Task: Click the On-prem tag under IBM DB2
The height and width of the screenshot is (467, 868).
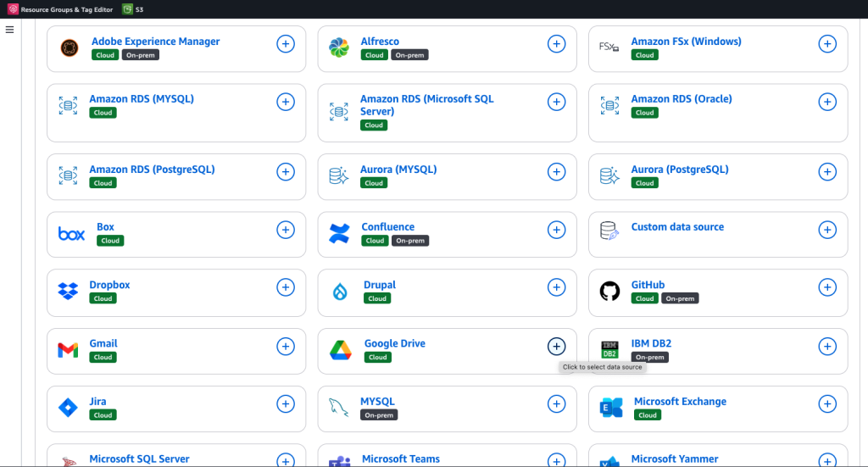Action: [650, 358]
